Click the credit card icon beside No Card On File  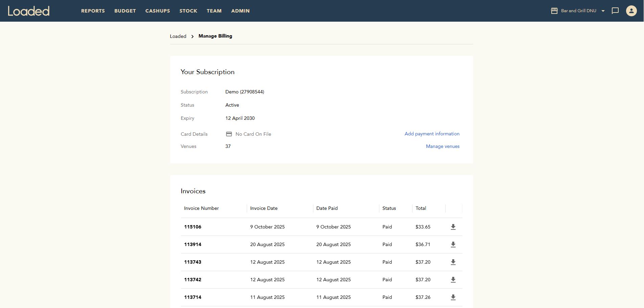(x=229, y=134)
